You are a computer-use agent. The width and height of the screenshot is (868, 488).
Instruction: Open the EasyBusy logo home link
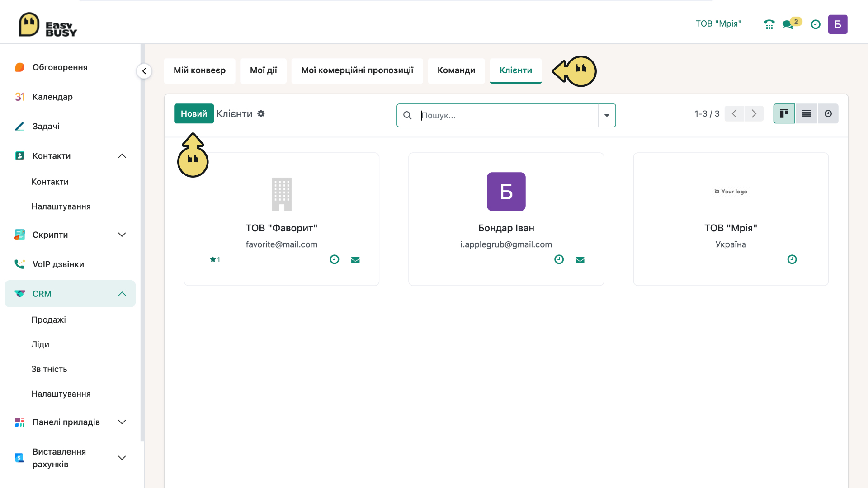48,24
